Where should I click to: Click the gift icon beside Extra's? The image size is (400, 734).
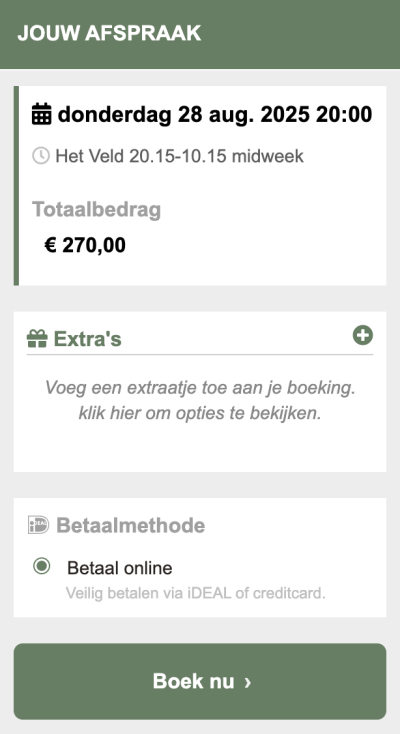point(37,338)
